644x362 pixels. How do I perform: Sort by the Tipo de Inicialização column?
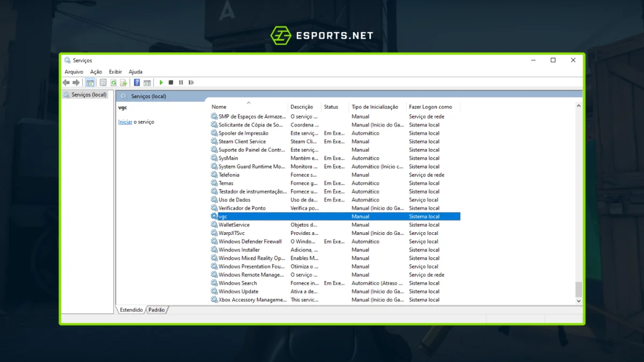375,107
